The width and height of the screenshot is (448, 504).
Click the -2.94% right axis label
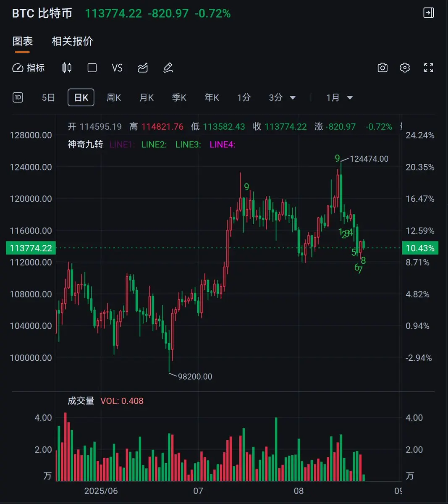click(419, 358)
